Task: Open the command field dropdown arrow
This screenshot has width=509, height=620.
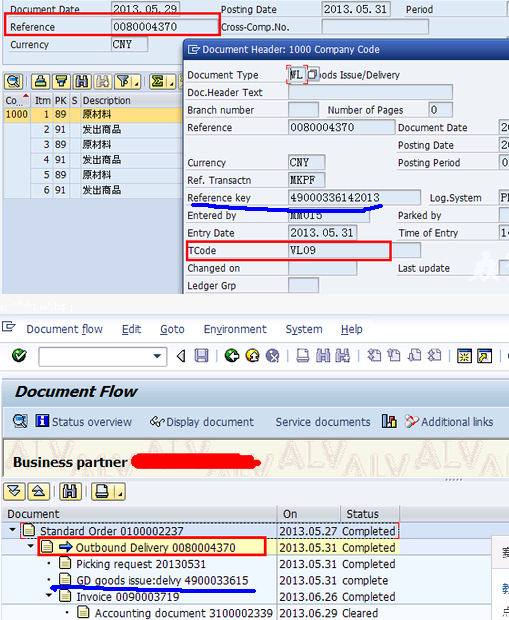Action: click(157, 356)
